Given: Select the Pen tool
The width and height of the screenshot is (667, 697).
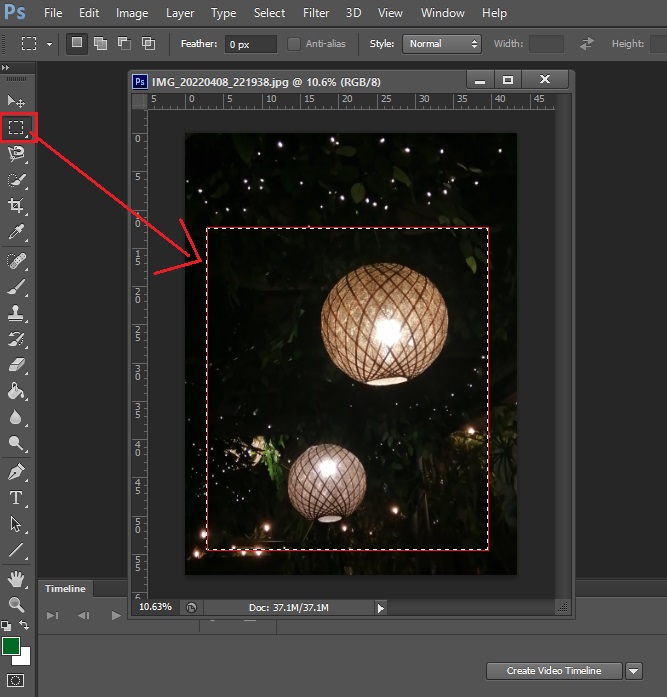Looking at the screenshot, I should tap(16, 472).
